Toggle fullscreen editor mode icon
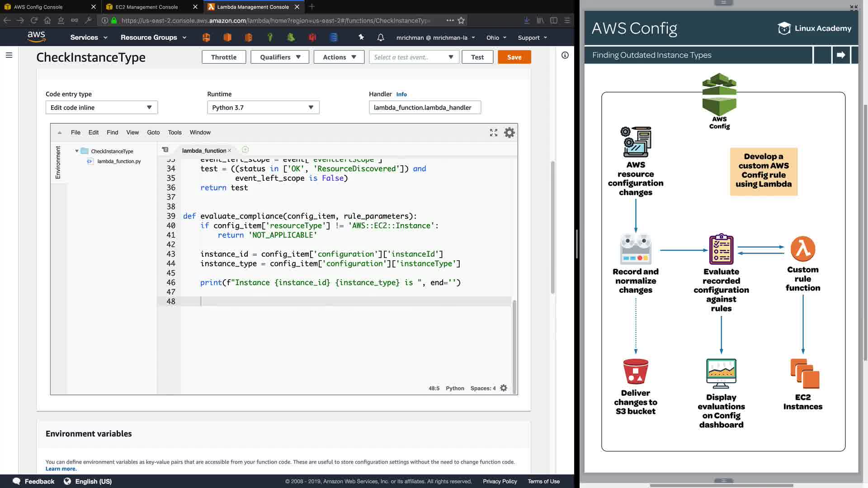This screenshot has width=868, height=488. coord(494,132)
